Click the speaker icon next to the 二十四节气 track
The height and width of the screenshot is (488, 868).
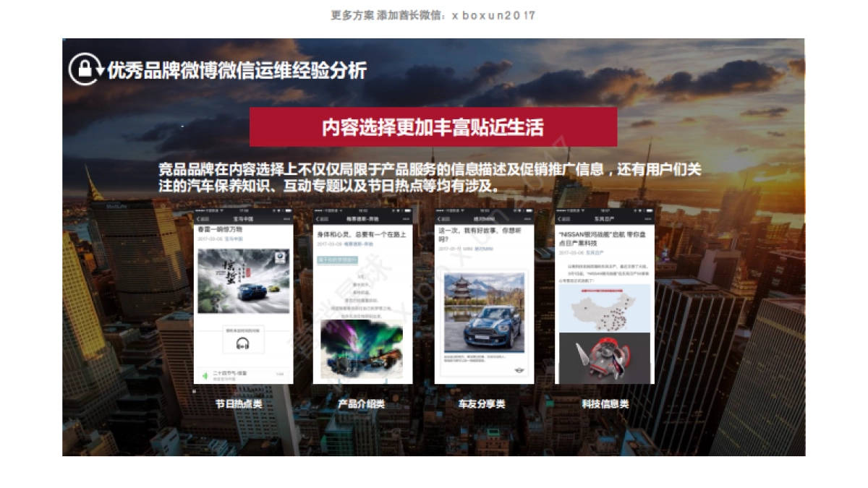pyautogui.click(x=205, y=374)
